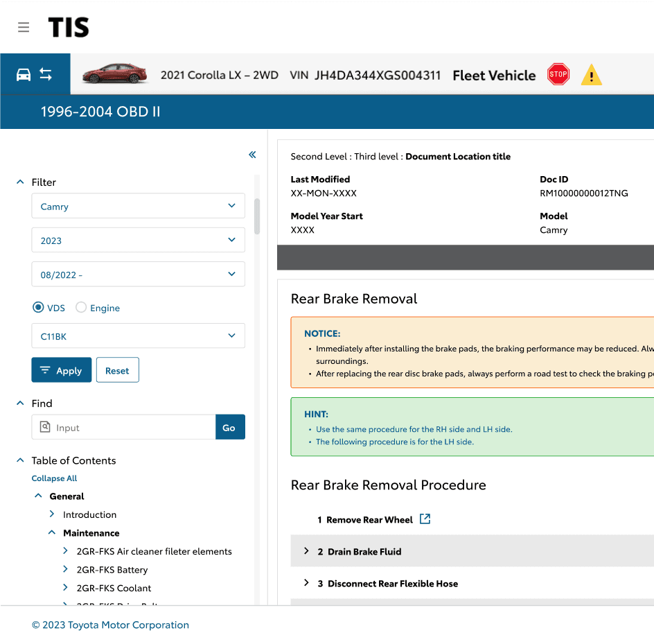This screenshot has height=644, width=654.
Task: Click the car vehicle icon
Action: coord(24,75)
